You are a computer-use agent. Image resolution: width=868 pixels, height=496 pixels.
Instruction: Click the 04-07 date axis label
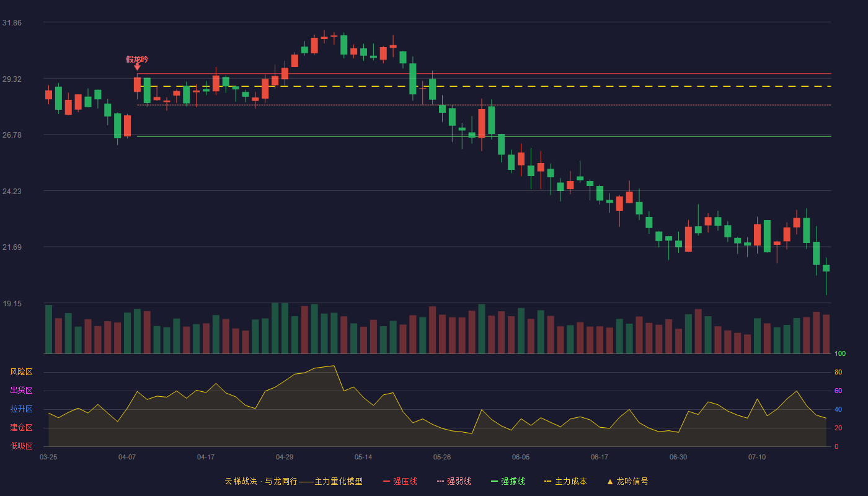127,457
